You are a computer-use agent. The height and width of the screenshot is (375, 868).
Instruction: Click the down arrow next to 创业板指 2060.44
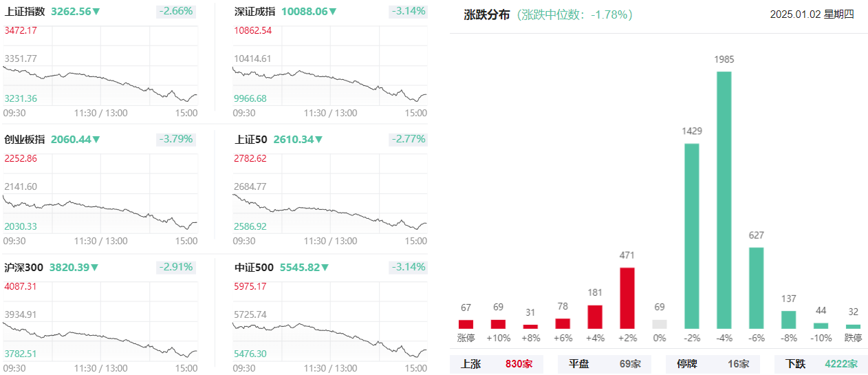tap(96, 140)
